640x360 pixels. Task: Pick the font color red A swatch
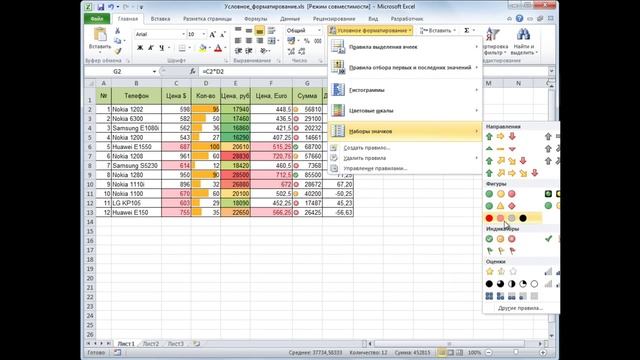(x=218, y=48)
